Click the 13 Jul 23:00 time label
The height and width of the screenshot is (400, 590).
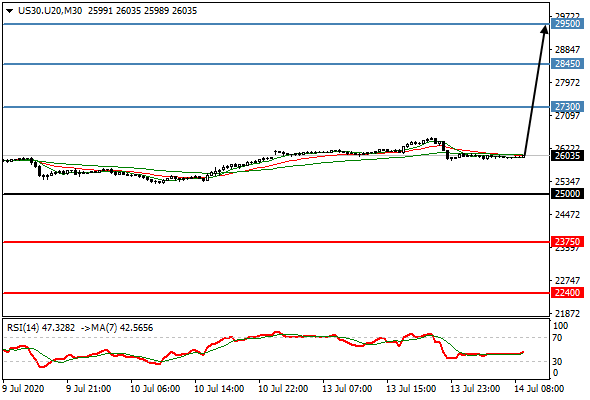click(475, 388)
